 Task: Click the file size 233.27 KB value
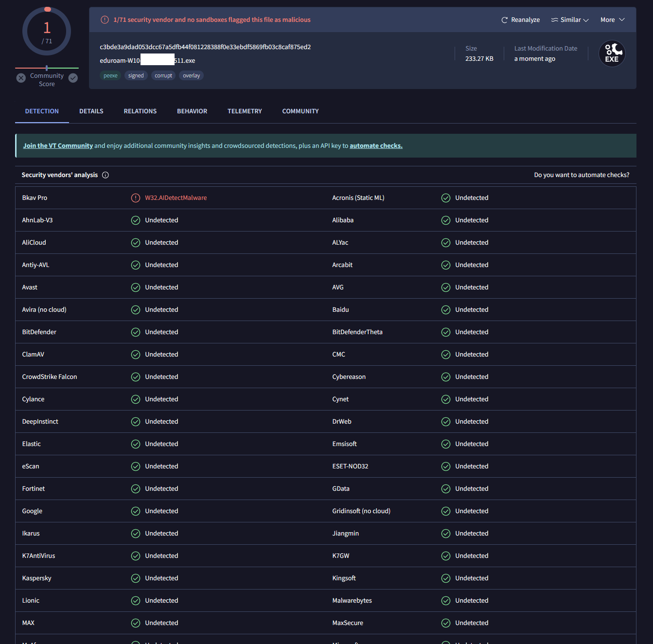coord(479,59)
